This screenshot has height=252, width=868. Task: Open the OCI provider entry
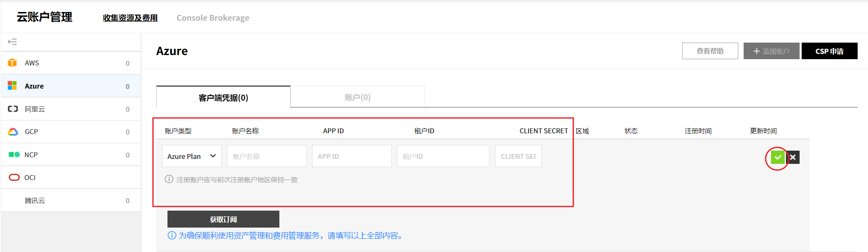[30, 178]
